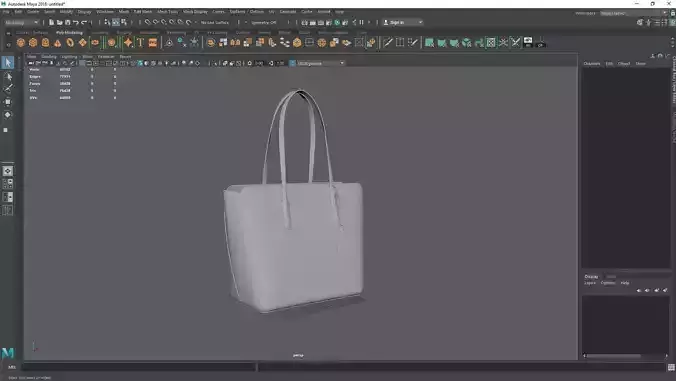The width and height of the screenshot is (676, 381).
Task: Click the Insert Edge Loop shelf icon
Action: coord(400,42)
